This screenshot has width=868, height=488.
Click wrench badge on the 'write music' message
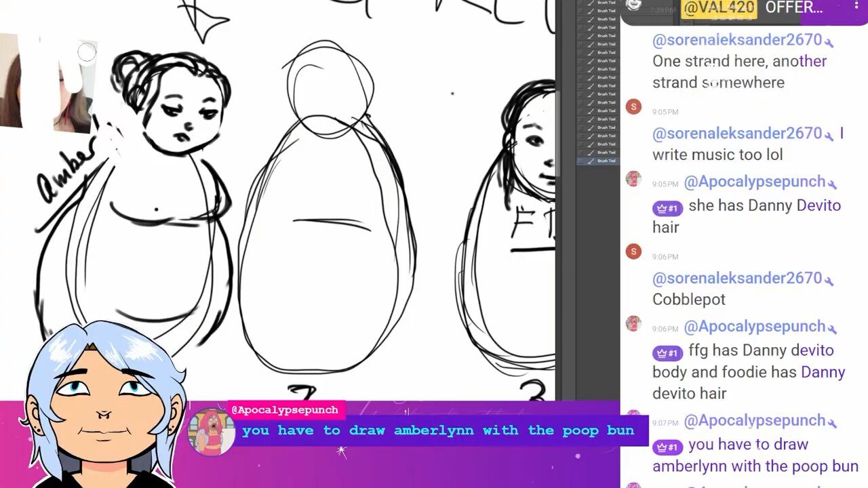pos(829,136)
